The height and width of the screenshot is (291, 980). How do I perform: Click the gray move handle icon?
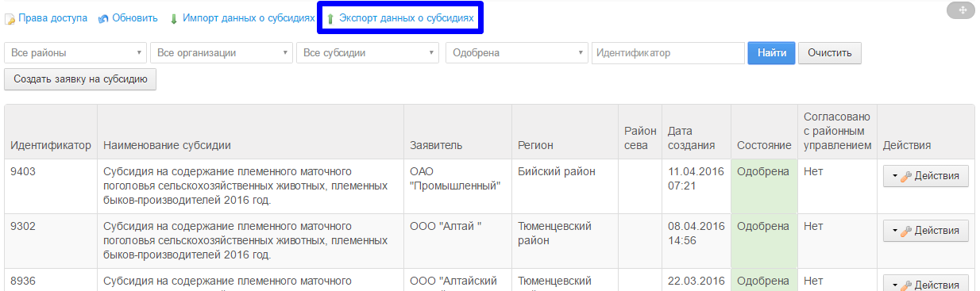click(961, 10)
